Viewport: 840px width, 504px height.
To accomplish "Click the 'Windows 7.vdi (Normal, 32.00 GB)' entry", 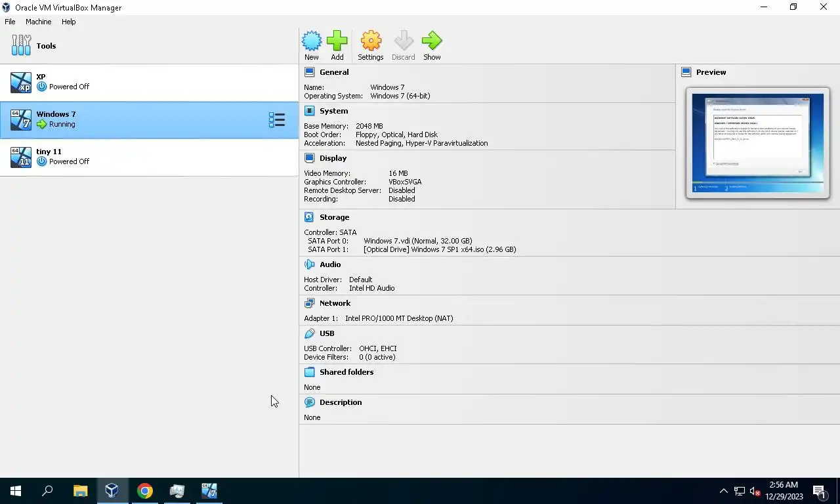I will pyautogui.click(x=418, y=241).
